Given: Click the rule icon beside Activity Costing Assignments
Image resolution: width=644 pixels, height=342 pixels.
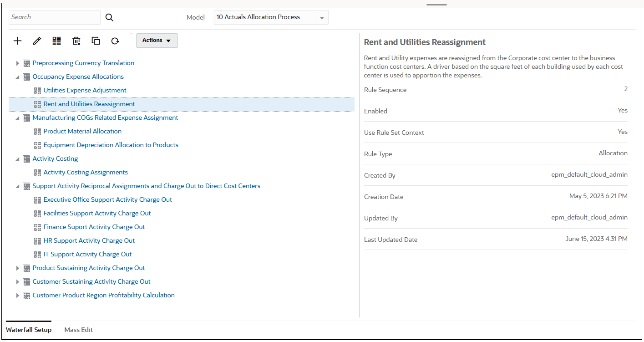Looking at the screenshot, I should (x=37, y=172).
